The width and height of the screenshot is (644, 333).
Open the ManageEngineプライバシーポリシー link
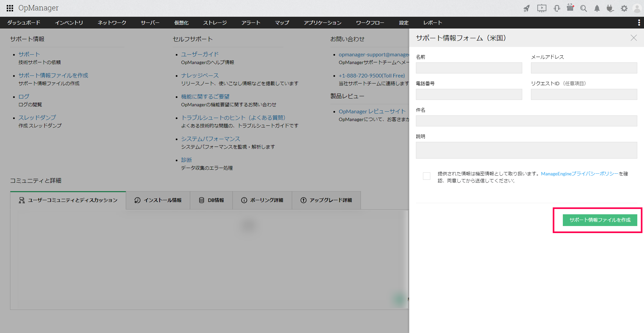pos(579,174)
